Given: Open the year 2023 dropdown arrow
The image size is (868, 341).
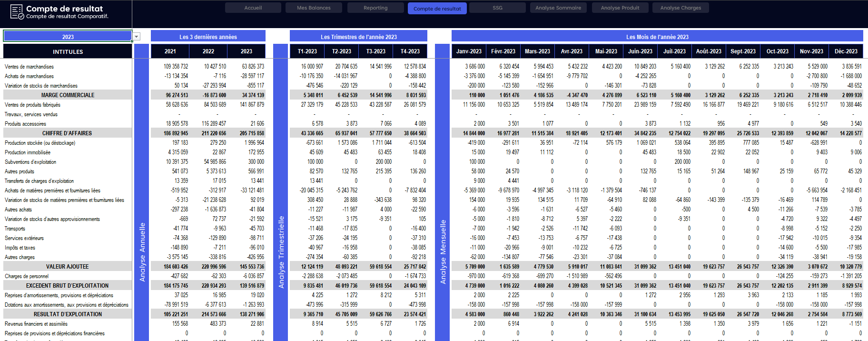Looking at the screenshot, I should pos(137,37).
